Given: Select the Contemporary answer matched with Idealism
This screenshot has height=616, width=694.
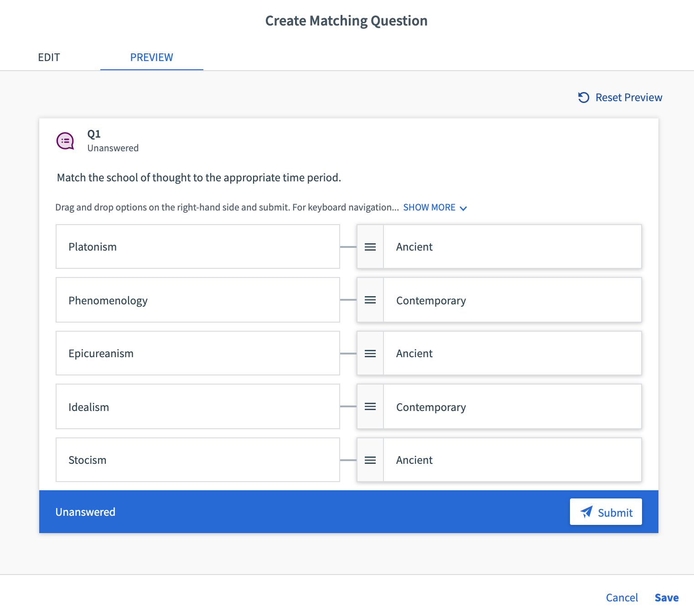Looking at the screenshot, I should 513,406.
